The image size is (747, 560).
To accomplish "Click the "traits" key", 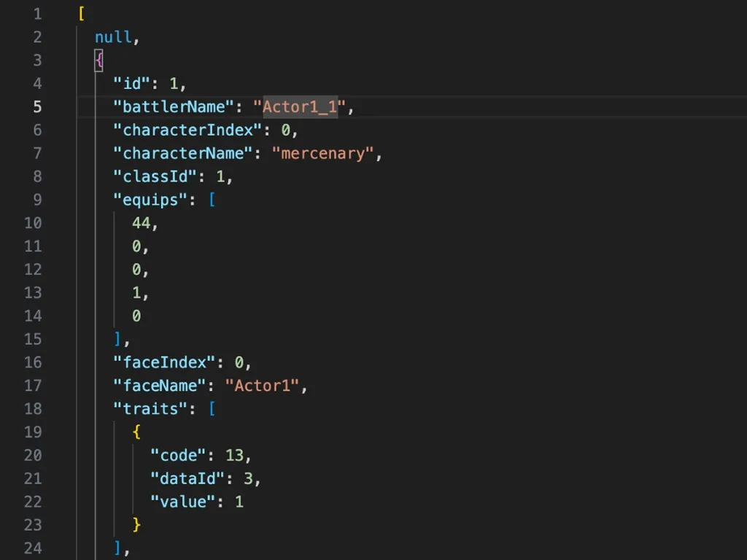I will (x=150, y=409).
